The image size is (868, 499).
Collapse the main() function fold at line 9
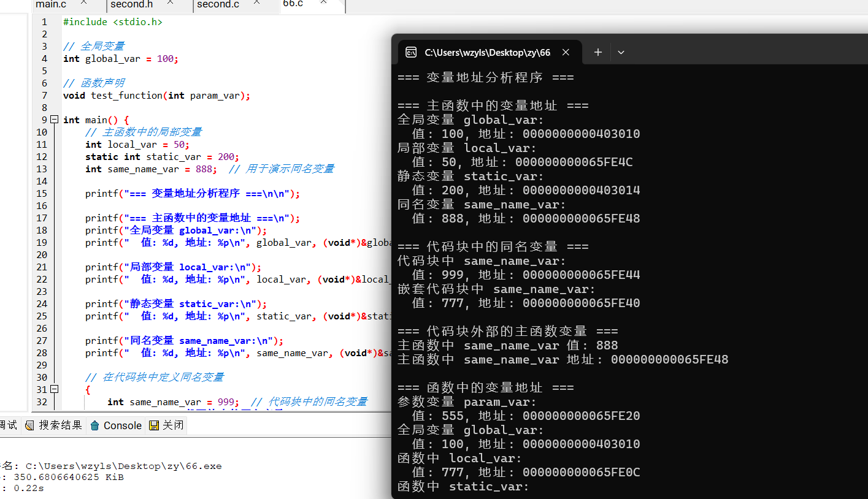click(55, 120)
